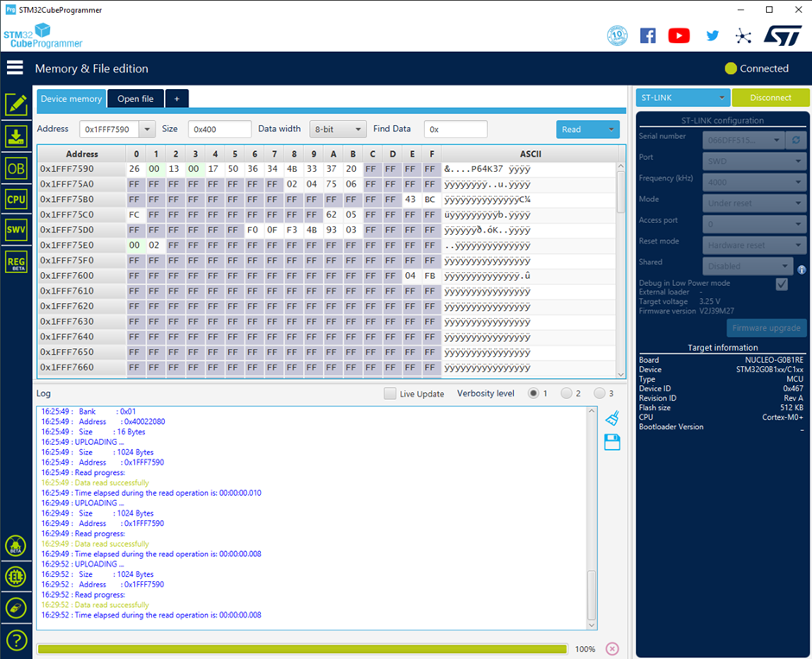The height and width of the screenshot is (659, 812).
Task: Open the help question mark icon
Action: 16,640
